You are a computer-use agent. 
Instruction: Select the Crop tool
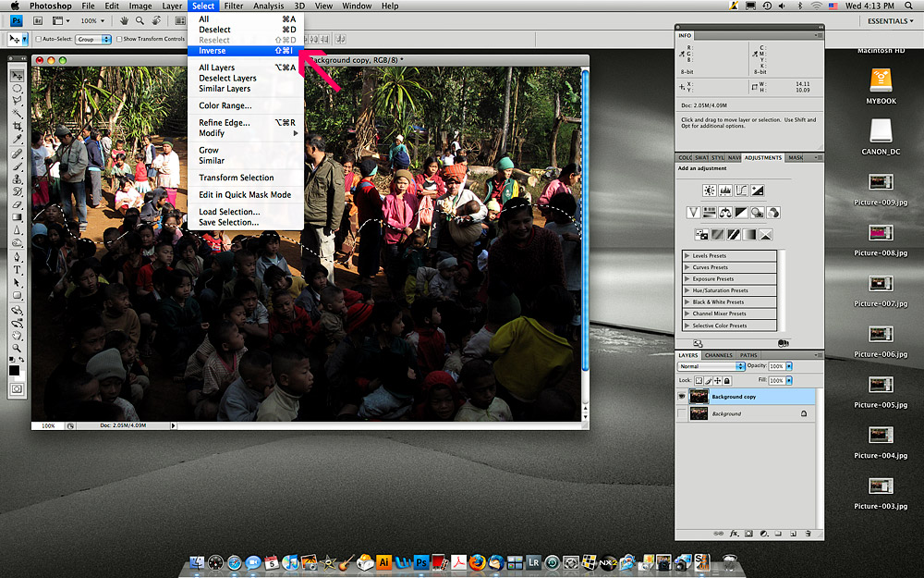(x=17, y=127)
